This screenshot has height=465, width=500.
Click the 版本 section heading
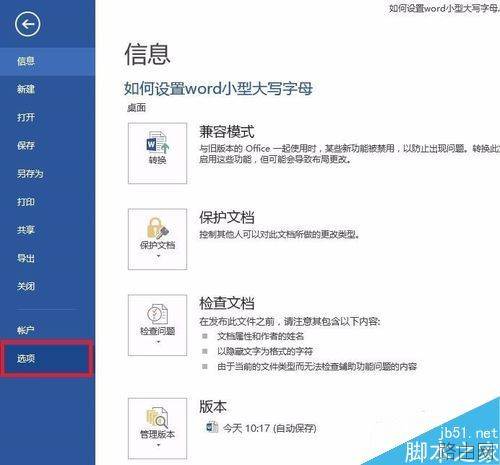point(213,407)
